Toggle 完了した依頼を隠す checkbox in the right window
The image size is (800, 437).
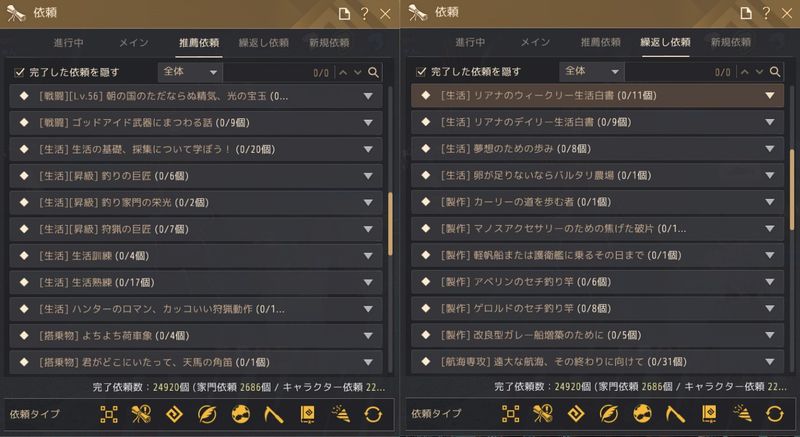click(x=421, y=73)
